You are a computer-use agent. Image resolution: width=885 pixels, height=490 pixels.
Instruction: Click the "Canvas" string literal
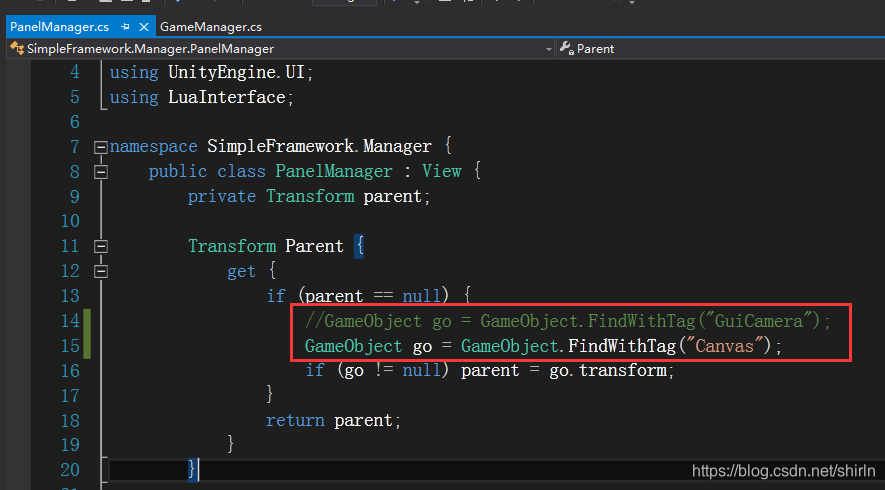click(x=724, y=345)
